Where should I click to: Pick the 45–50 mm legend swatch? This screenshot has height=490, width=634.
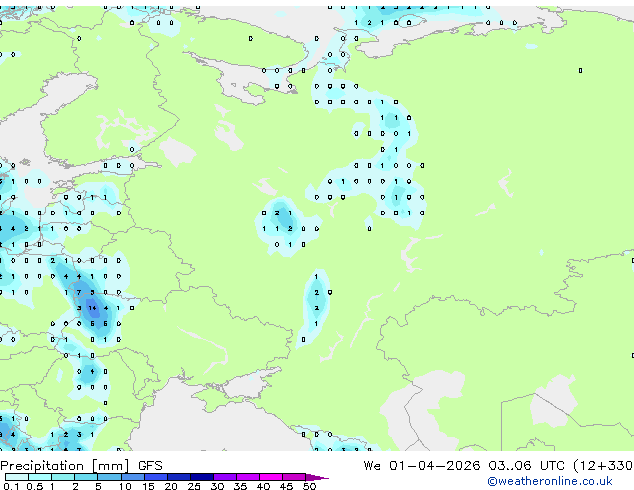click(294, 477)
